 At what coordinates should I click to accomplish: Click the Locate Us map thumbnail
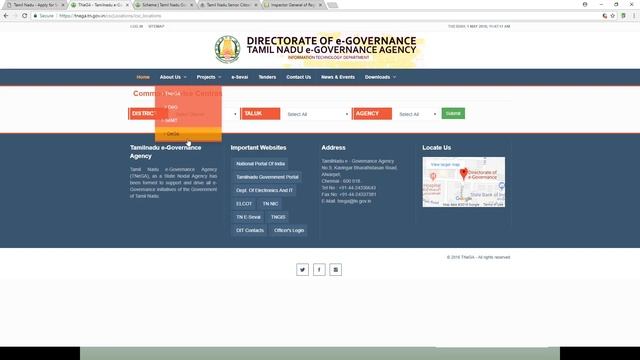click(464, 182)
